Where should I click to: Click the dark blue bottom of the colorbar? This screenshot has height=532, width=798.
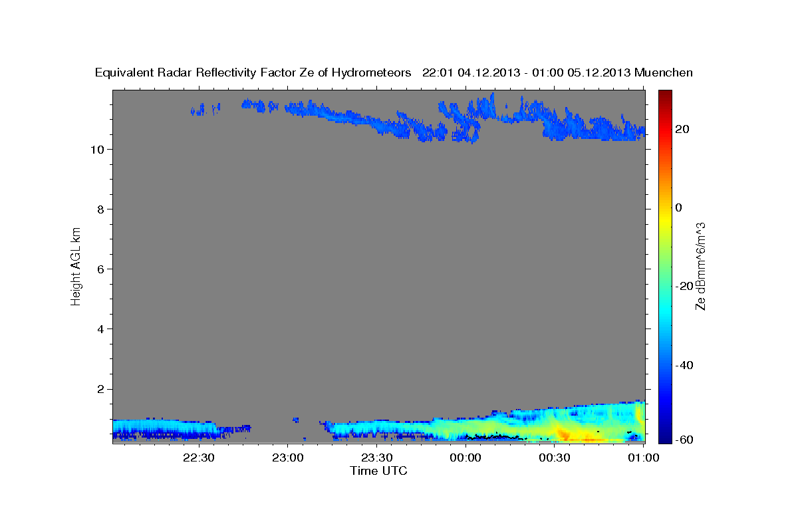click(665, 436)
